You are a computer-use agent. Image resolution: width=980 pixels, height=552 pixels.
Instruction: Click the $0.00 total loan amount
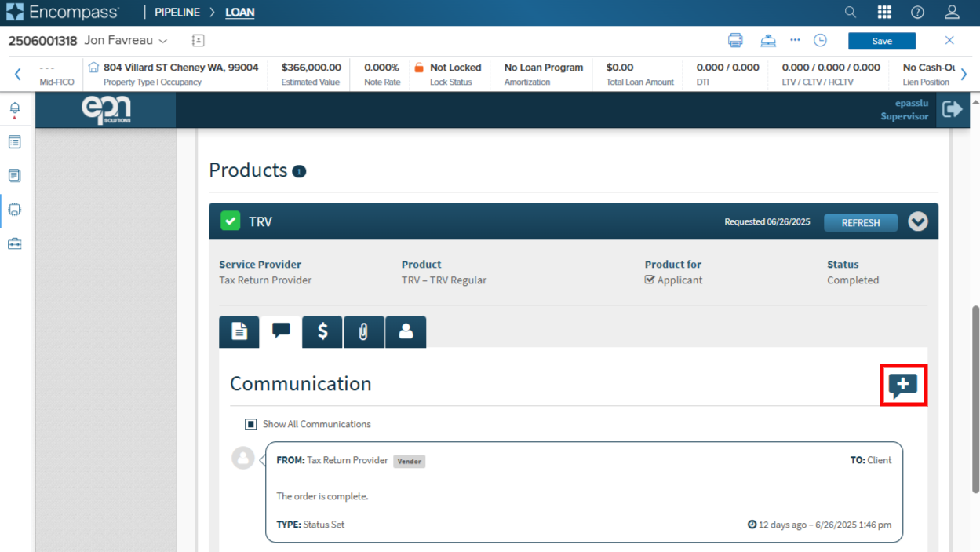pyautogui.click(x=620, y=68)
